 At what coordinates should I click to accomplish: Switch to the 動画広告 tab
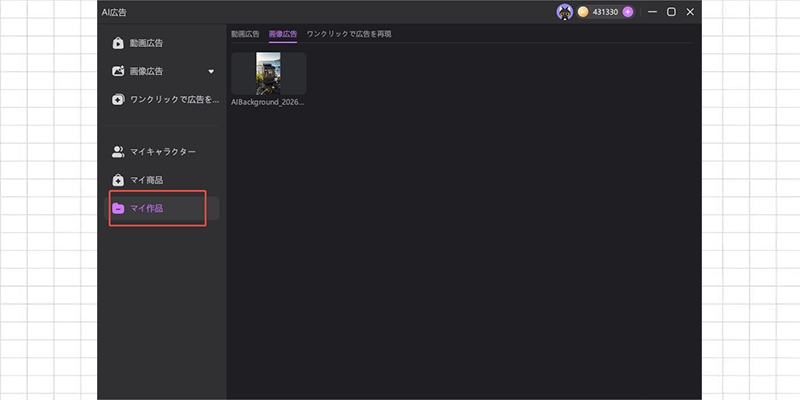click(245, 34)
